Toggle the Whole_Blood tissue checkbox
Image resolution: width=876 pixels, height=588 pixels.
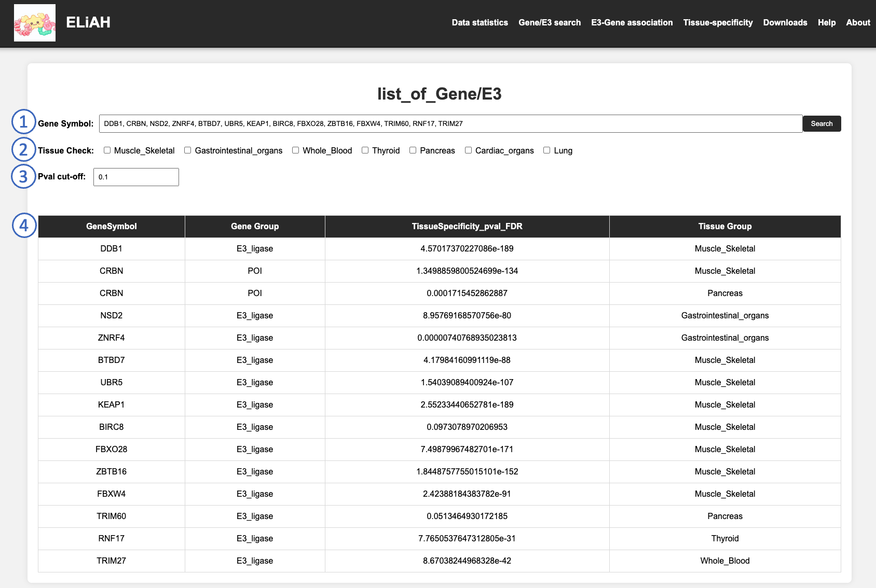click(x=296, y=150)
